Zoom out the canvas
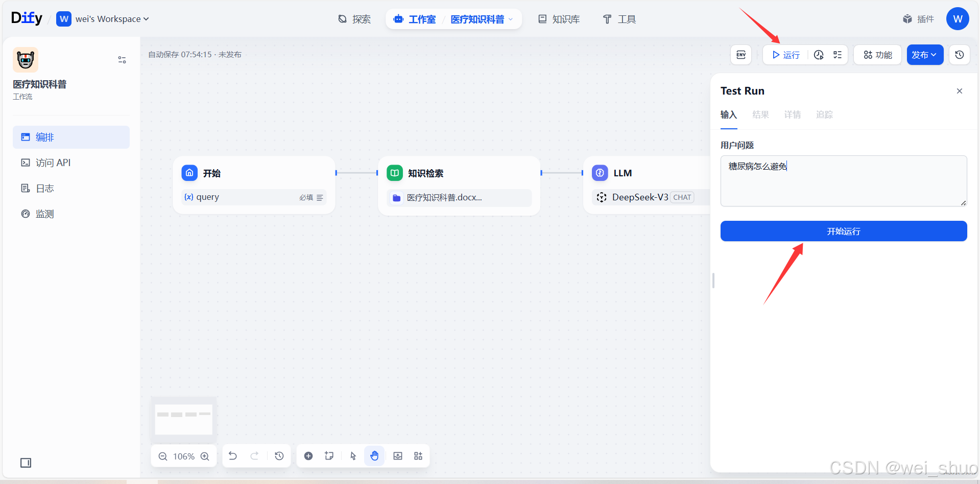Screen dimensions: 980x484 (x=163, y=456)
